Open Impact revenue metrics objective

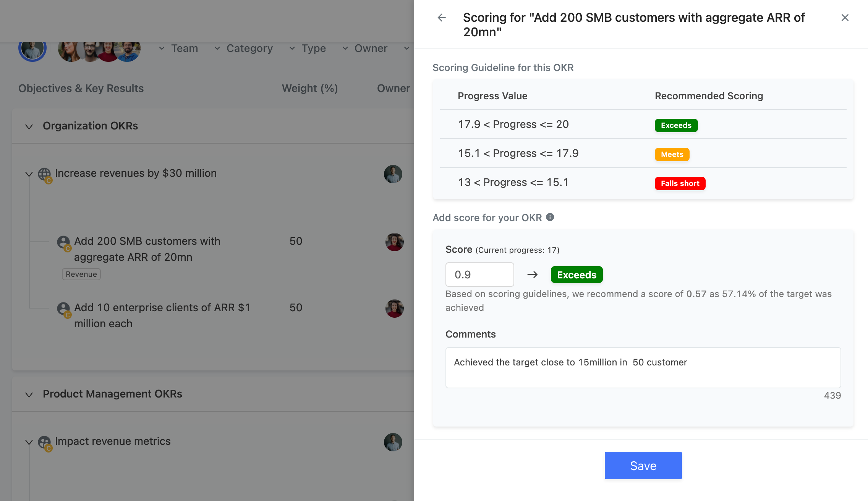pyautogui.click(x=113, y=441)
